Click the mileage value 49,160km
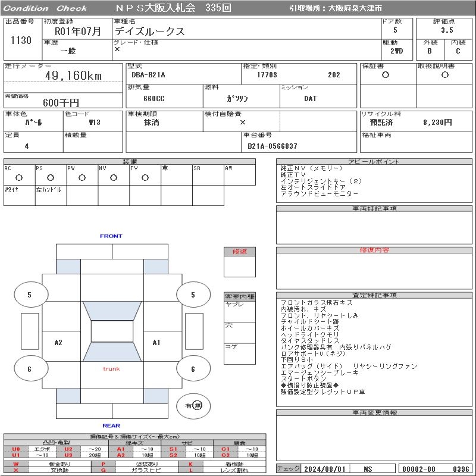 pyautogui.click(x=73, y=76)
